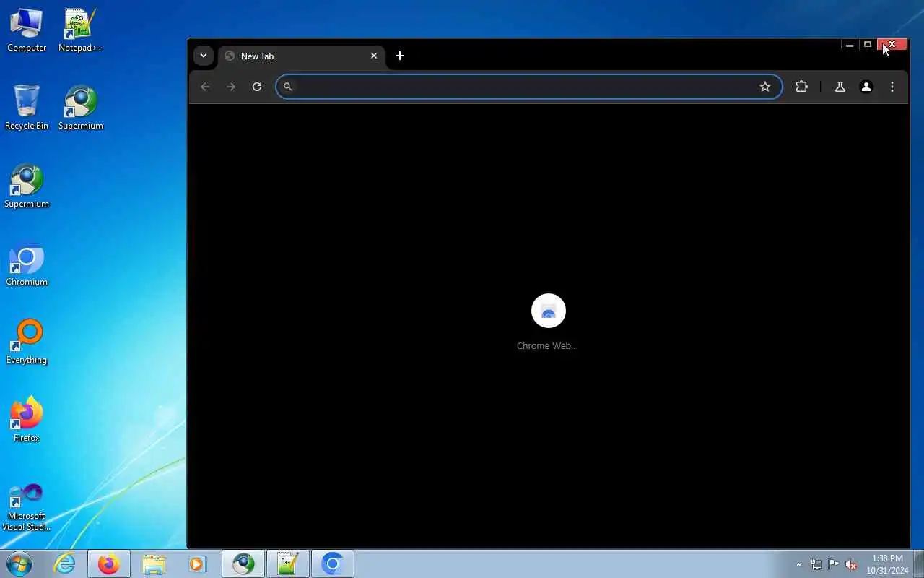Go forward using the forward arrow
The image size is (924, 578).
click(x=231, y=87)
